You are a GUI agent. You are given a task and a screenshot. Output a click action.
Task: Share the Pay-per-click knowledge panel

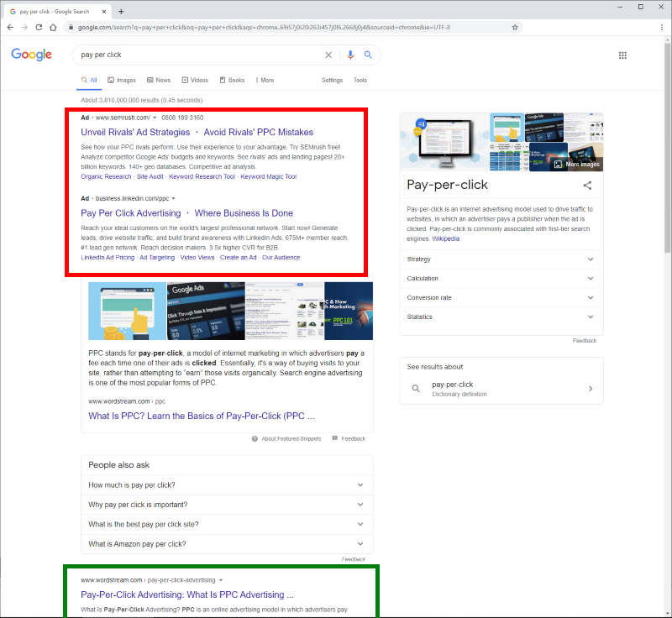[x=587, y=185]
